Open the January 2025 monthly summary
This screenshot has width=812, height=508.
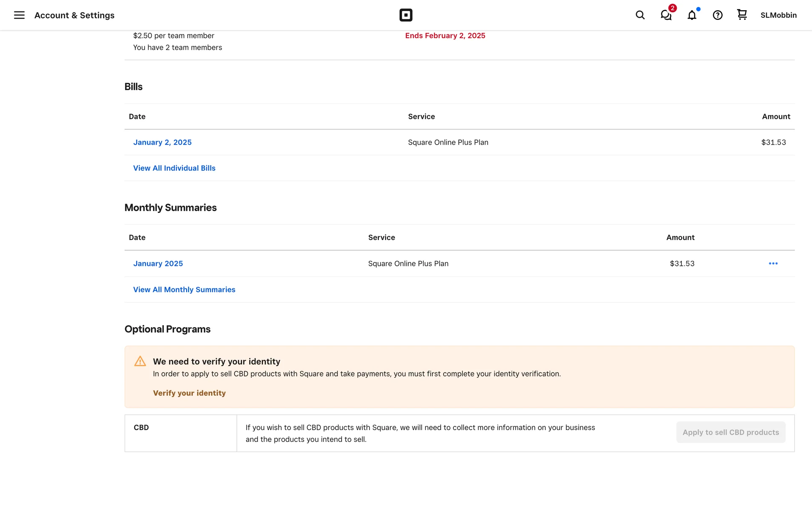pos(158,263)
